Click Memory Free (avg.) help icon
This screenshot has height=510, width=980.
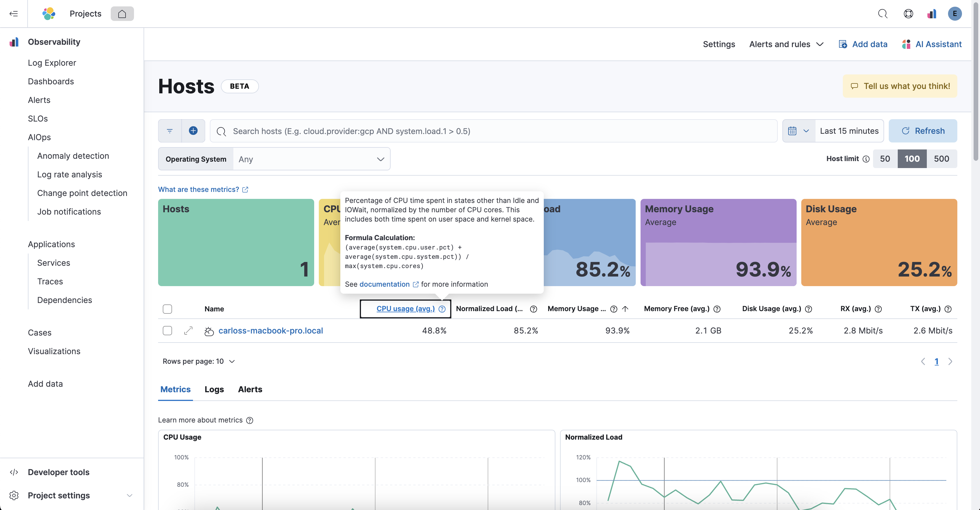(717, 309)
